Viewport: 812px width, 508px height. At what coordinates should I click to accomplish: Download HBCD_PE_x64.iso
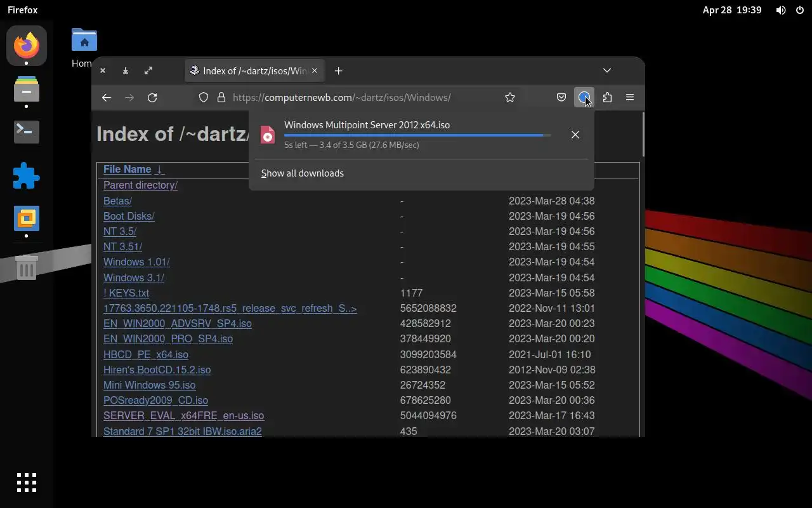[x=146, y=355]
